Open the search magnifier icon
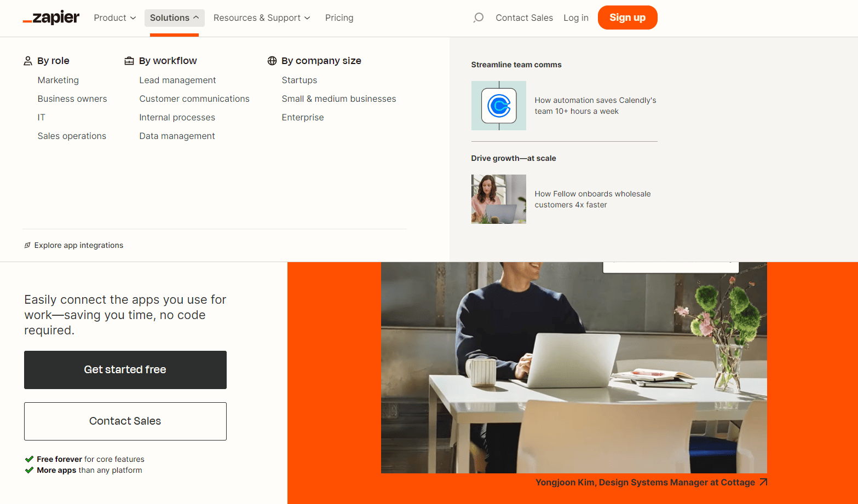This screenshot has width=858, height=504. 479,18
